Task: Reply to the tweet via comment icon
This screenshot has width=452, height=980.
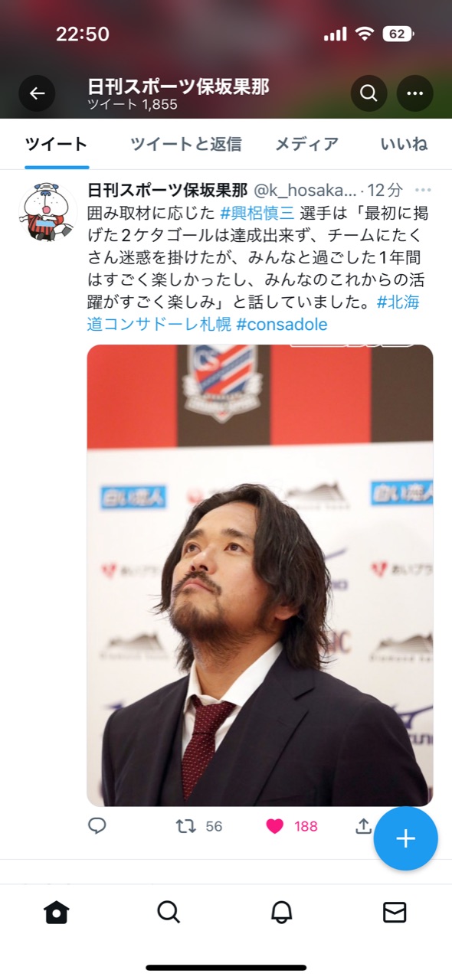Action: click(x=97, y=826)
